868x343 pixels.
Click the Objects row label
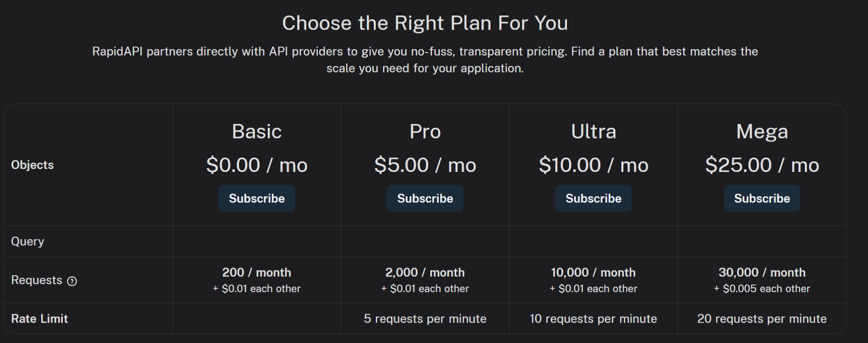(32, 165)
